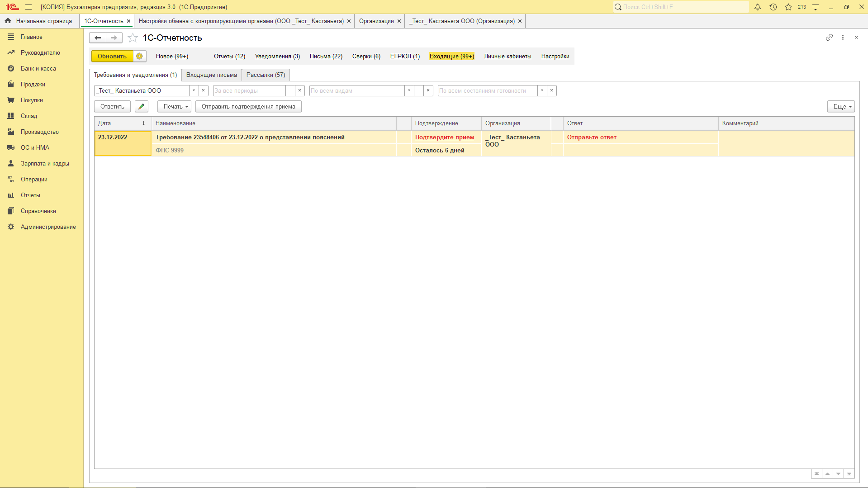Click the notifications bell icon
Screen dimensions: 868x488
[758, 7]
